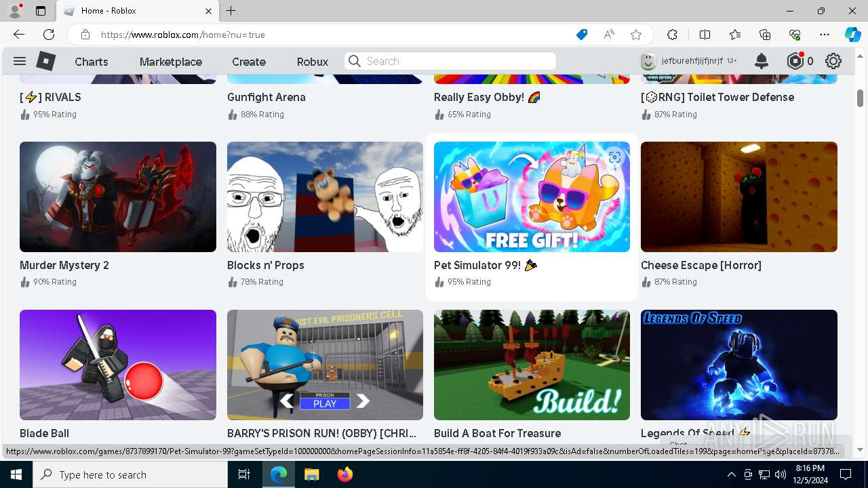The image size is (868, 488).
Task: View site information lock icon
Action: pyautogui.click(x=85, y=35)
